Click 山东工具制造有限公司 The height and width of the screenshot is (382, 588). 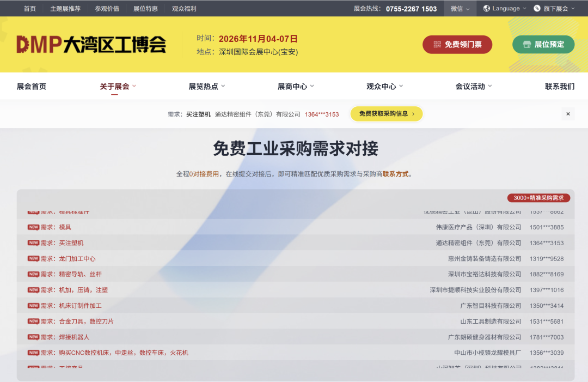pos(491,321)
